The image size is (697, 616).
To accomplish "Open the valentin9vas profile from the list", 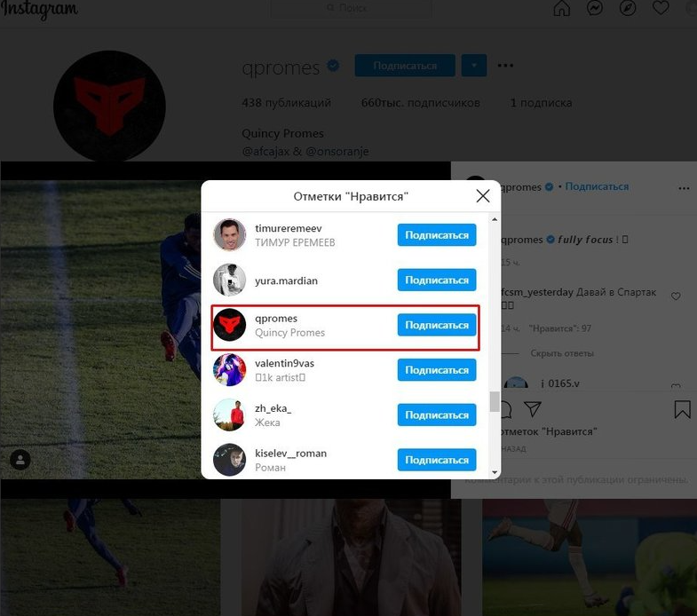I will [x=284, y=364].
